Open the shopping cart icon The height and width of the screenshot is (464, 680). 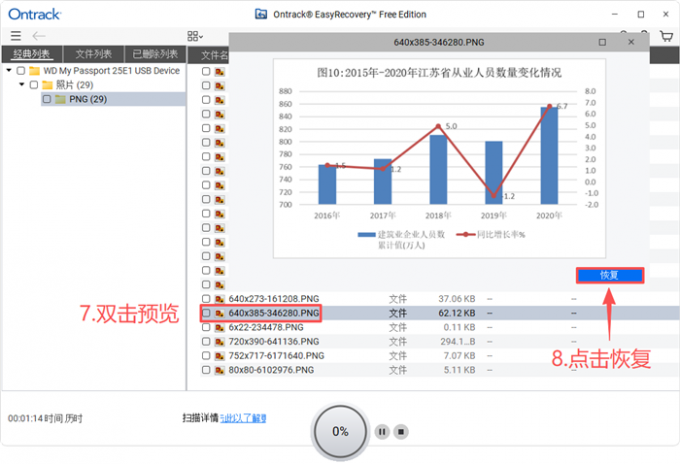(666, 36)
